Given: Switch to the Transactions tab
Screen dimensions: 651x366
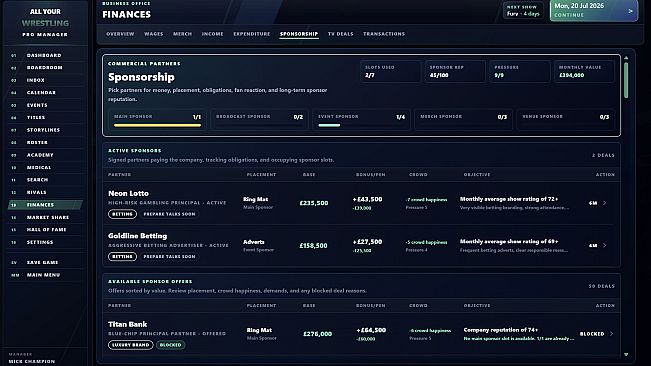Looking at the screenshot, I should [384, 34].
